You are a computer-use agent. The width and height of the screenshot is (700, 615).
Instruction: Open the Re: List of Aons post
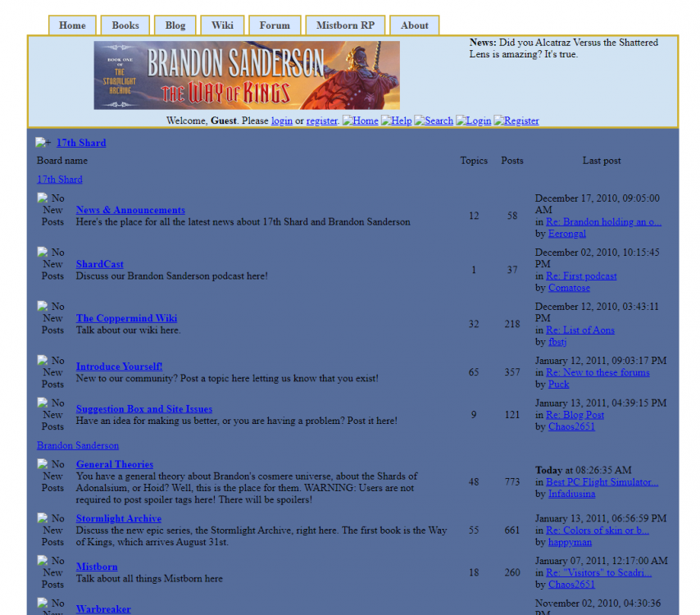pyautogui.click(x=580, y=330)
